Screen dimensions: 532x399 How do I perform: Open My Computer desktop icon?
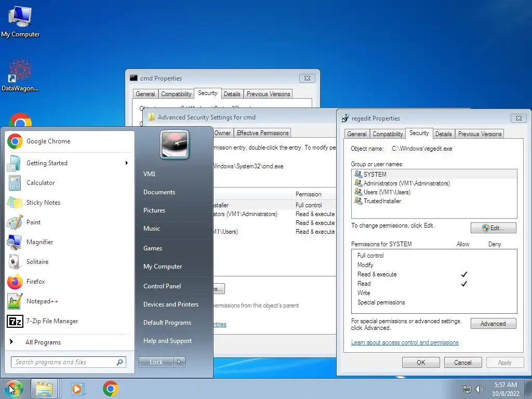coord(20,21)
